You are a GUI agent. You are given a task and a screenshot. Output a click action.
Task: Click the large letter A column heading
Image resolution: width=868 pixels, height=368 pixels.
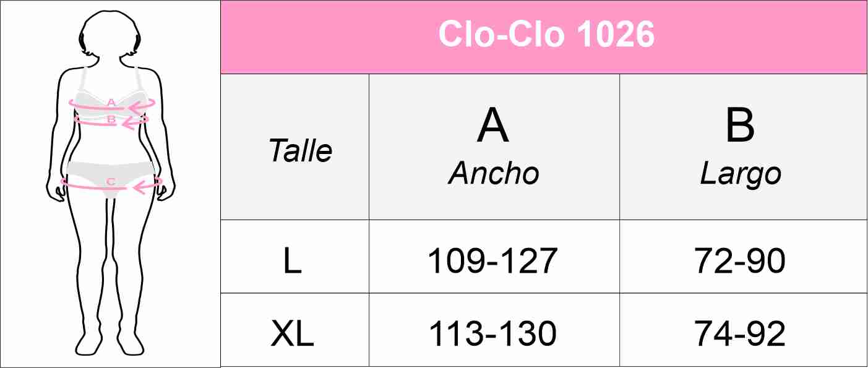point(493,127)
